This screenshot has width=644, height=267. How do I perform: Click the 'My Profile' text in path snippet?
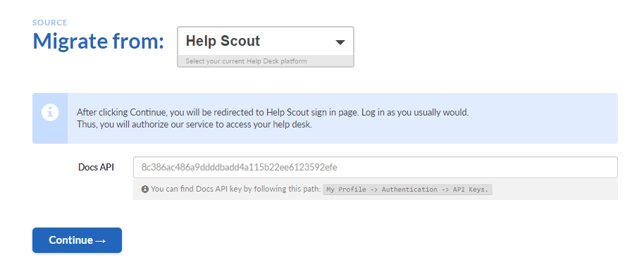pos(343,190)
